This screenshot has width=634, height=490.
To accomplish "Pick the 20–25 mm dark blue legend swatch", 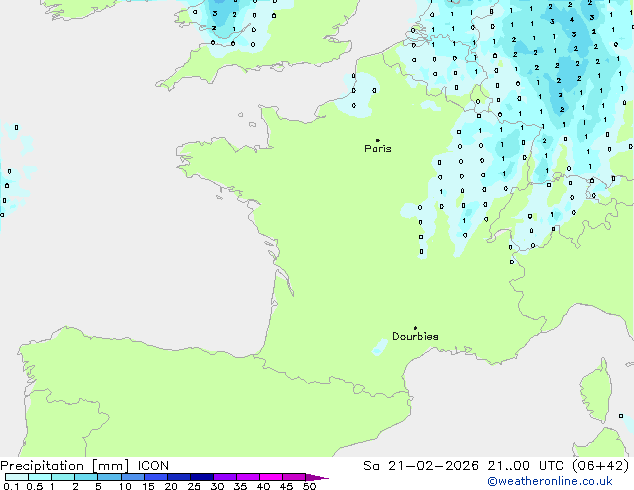I will click(179, 477).
